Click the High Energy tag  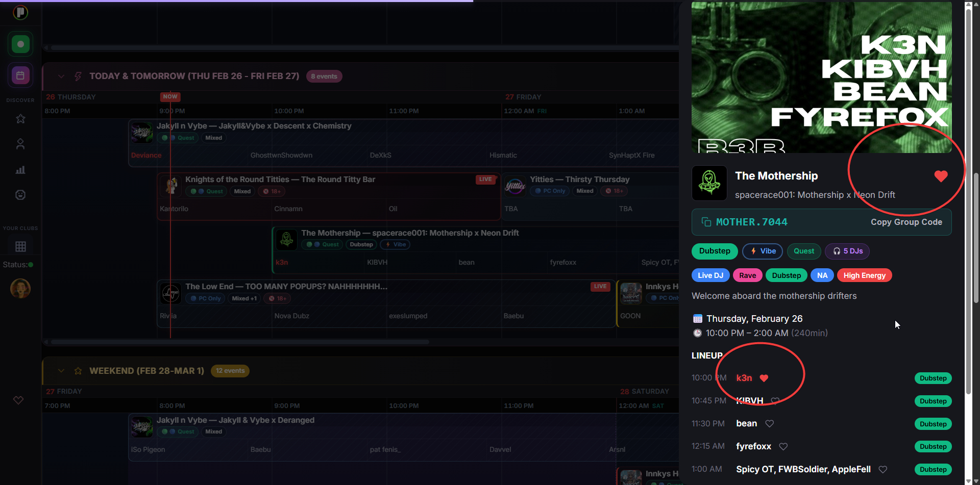(x=864, y=275)
